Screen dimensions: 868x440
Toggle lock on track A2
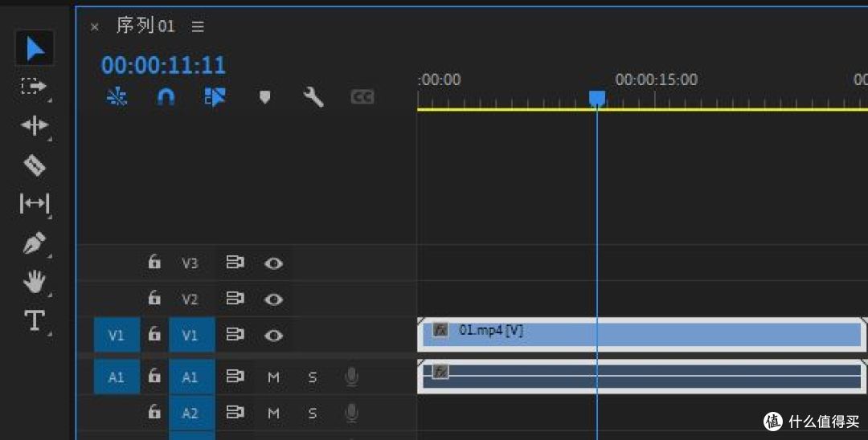coord(154,413)
